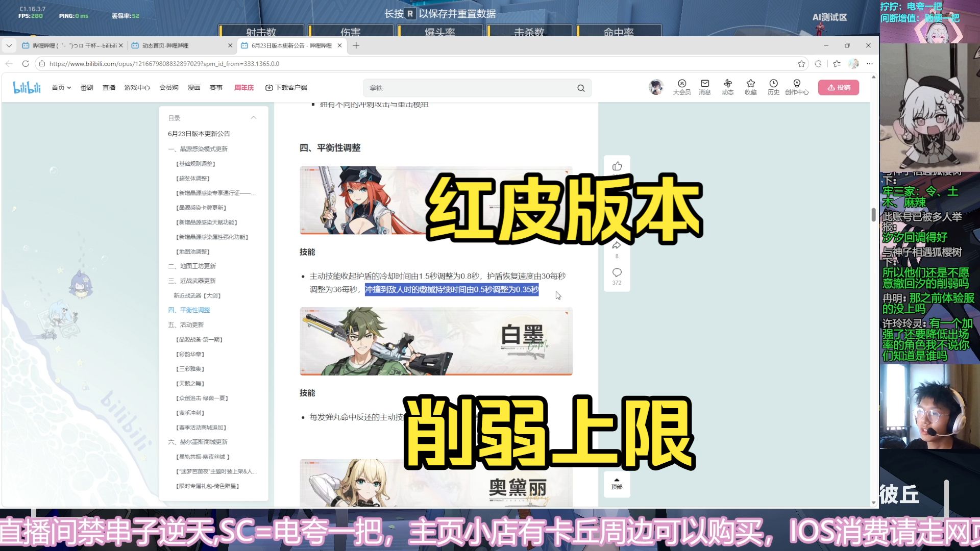This screenshot has width=980, height=551.
Task: Click the bilibili logo
Action: (27, 88)
